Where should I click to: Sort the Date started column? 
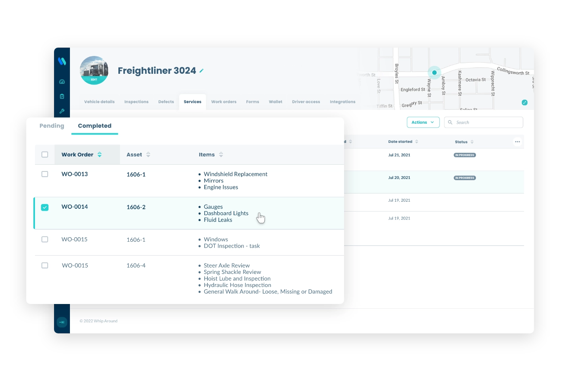[x=416, y=141]
